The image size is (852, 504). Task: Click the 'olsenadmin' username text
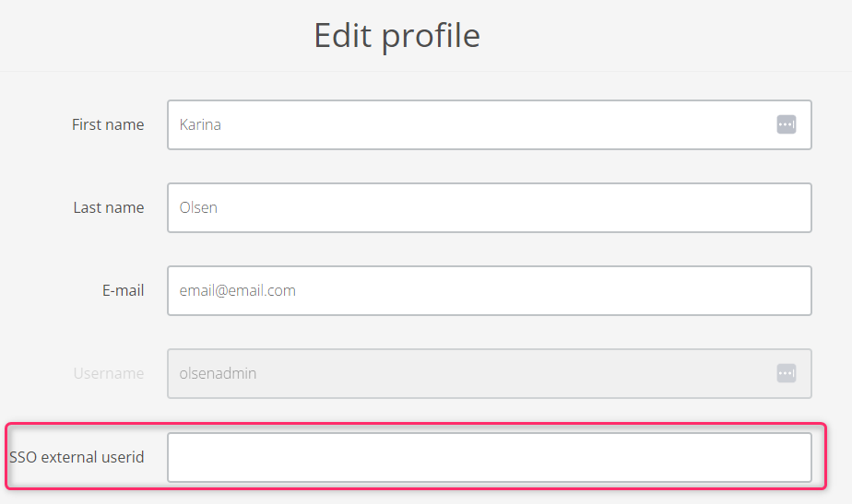click(x=218, y=374)
